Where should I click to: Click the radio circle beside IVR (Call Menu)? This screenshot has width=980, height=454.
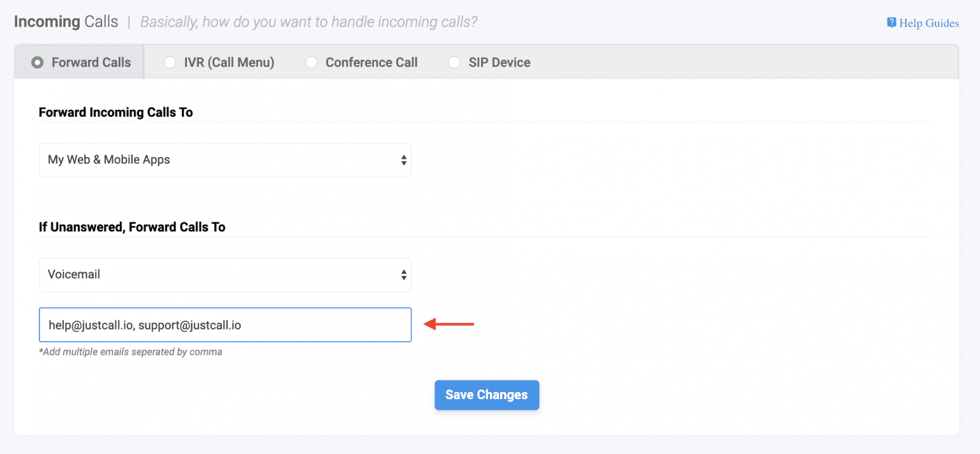(170, 62)
